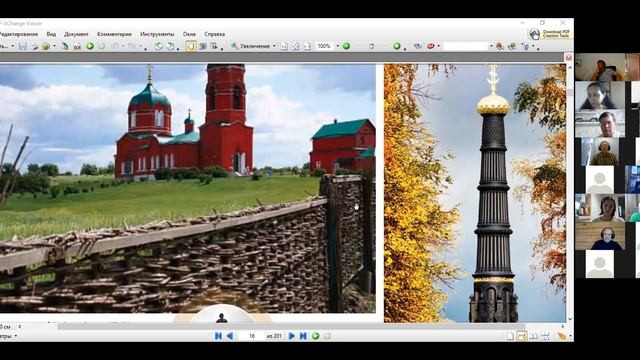Image resolution: width=640 pixels, height=360 pixels.
Task: Rotate view clockwise
Action: 170,46
